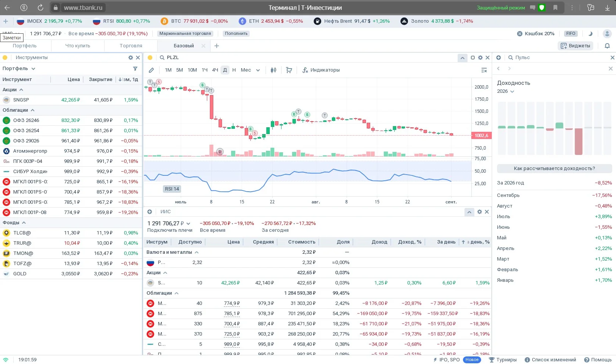Click the cart orders icon on chart toolbar

[289, 70]
